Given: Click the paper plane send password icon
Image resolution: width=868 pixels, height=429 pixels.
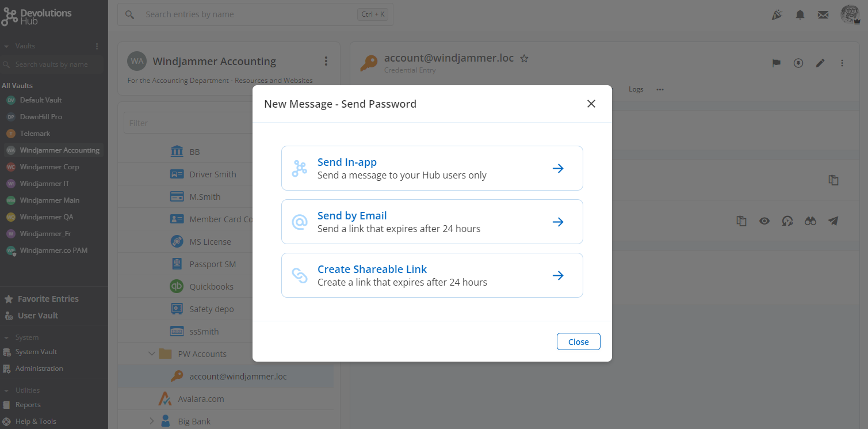Looking at the screenshot, I should pyautogui.click(x=833, y=221).
